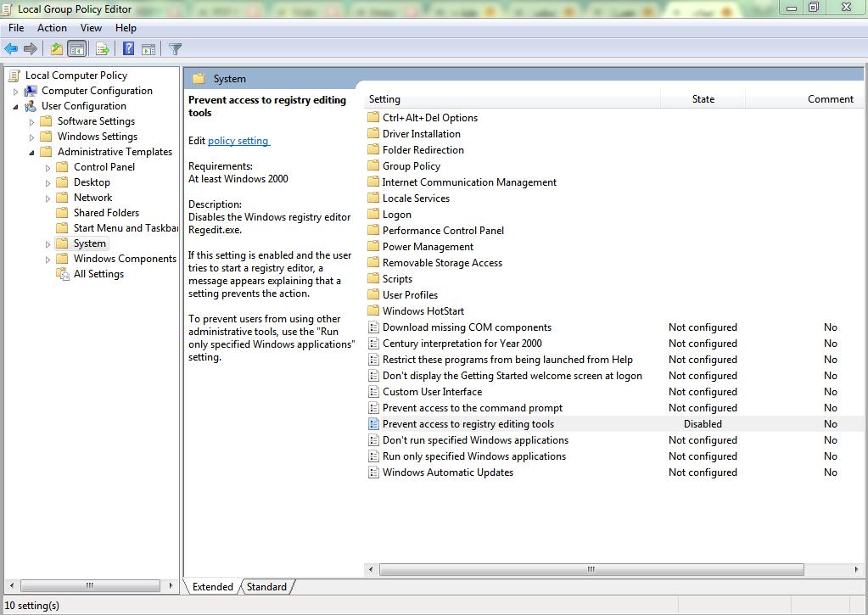
Task: Click the Back arrow toolbar button
Action: [x=11, y=49]
